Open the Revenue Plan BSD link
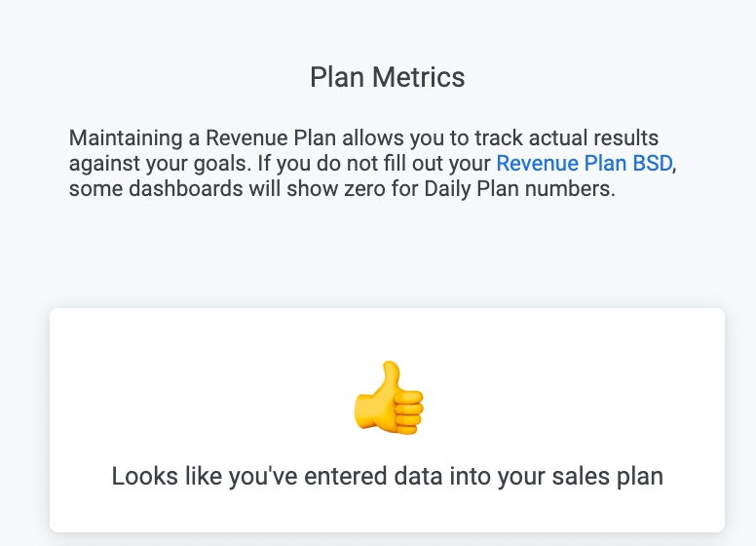The image size is (756, 546). pyautogui.click(x=584, y=163)
